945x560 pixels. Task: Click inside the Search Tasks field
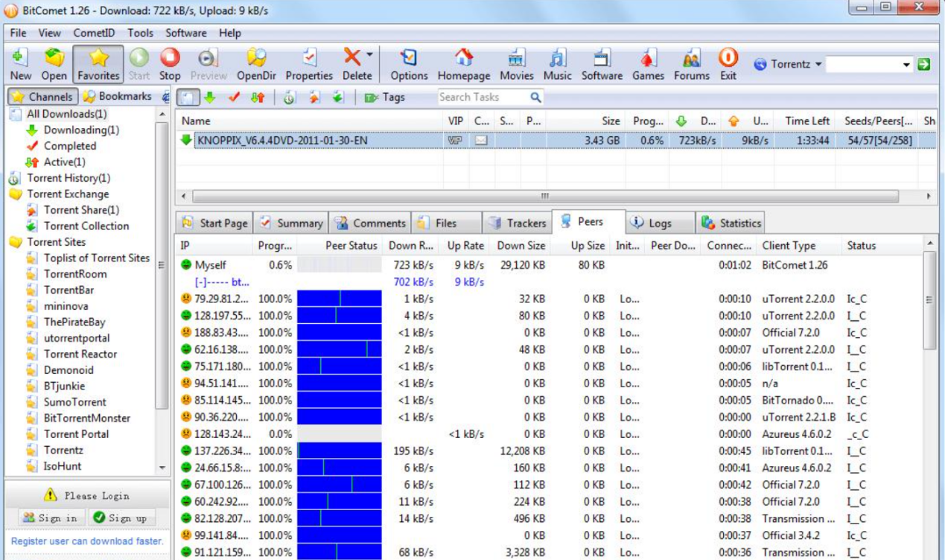tap(483, 98)
